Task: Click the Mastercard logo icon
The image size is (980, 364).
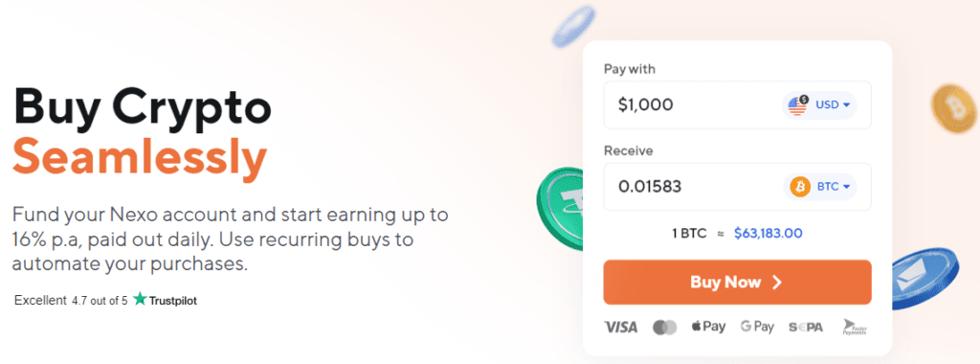Action: (x=664, y=327)
